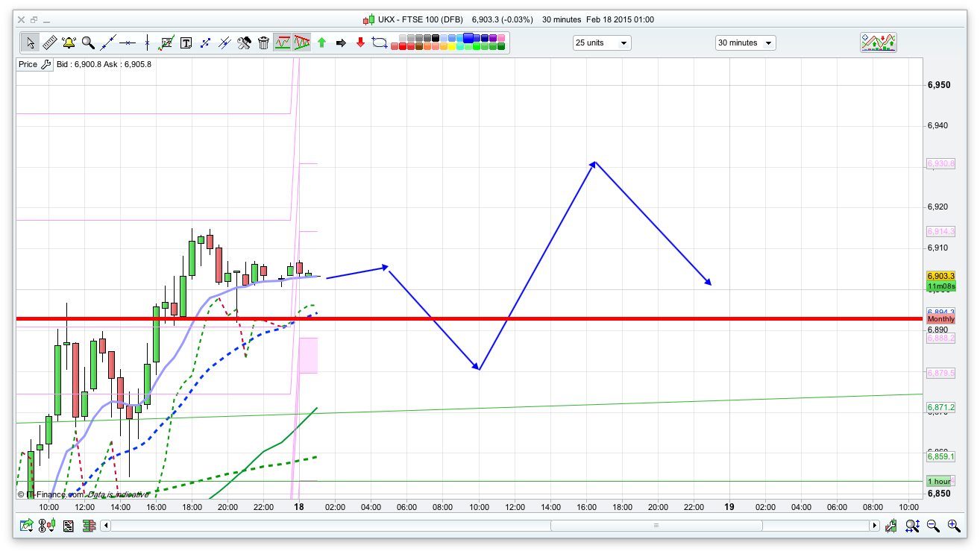The height and width of the screenshot is (554, 980).
Task: Open the 25 units dropdown
Action: [602, 43]
